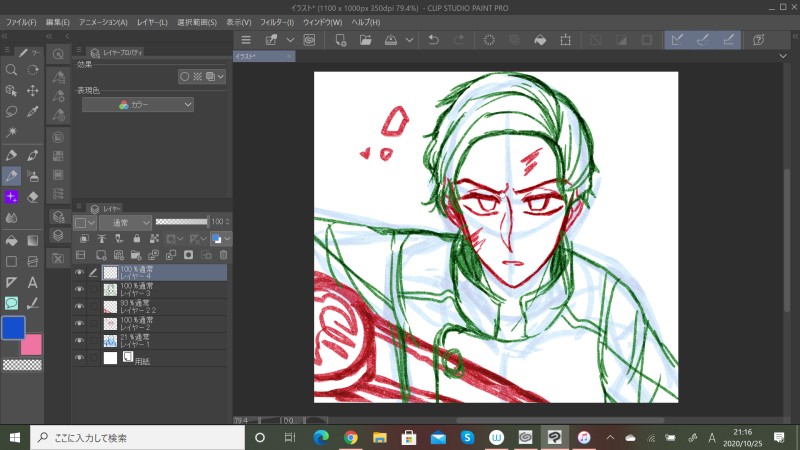
Task: Expand the dropdown beside the first command bar icon
Action: point(290,40)
